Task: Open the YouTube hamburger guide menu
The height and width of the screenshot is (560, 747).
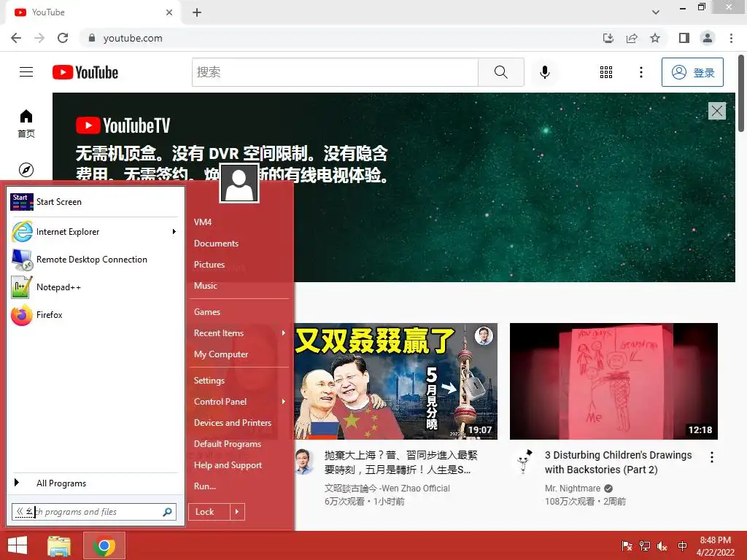Action: click(x=26, y=72)
